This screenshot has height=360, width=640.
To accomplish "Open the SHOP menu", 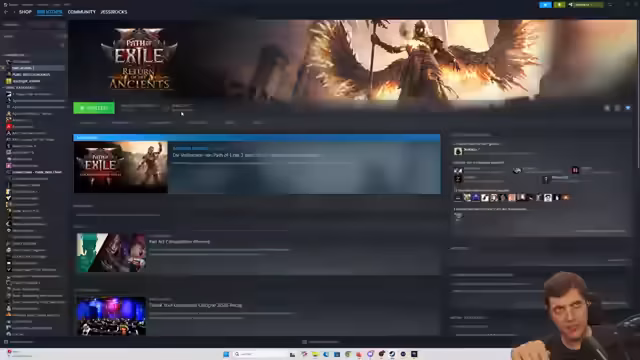I will (25, 12).
